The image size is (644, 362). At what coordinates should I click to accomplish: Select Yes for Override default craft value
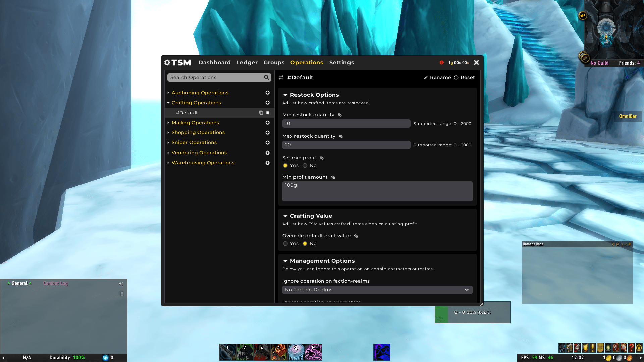click(285, 244)
